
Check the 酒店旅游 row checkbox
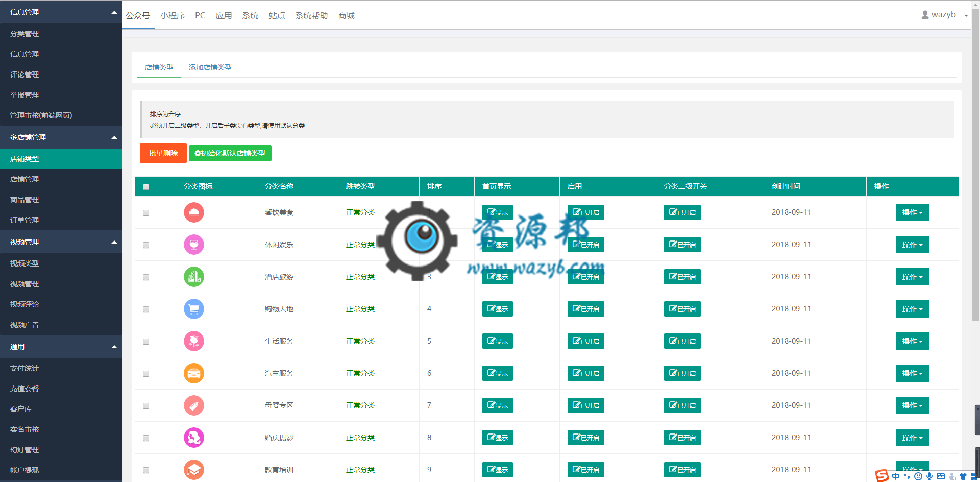(146, 277)
